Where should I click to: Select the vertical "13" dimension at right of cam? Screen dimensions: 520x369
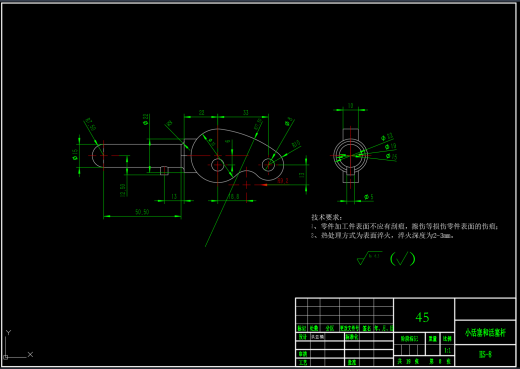click(301, 175)
